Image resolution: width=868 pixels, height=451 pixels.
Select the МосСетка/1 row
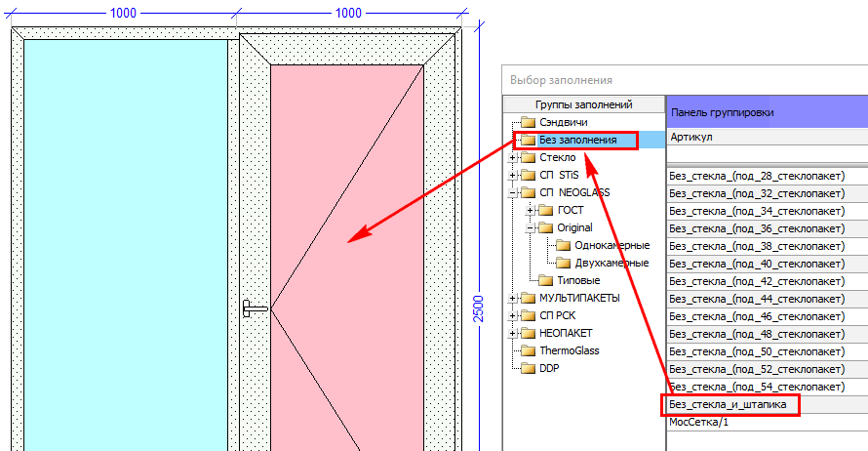[768, 422]
